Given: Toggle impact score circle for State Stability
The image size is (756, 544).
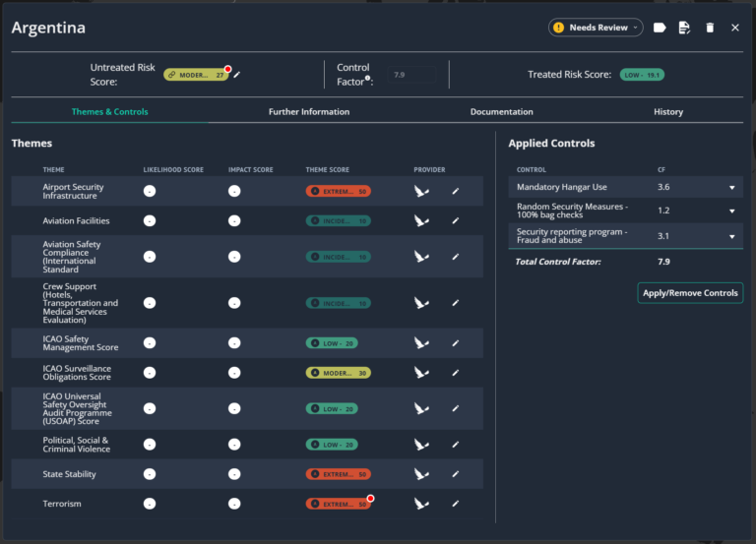Looking at the screenshot, I should tap(234, 474).
